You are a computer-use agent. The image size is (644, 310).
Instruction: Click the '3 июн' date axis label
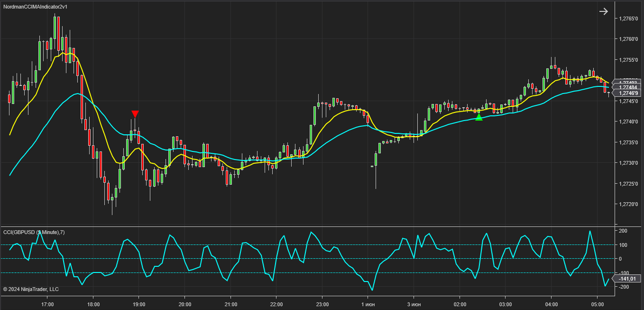pos(414,304)
